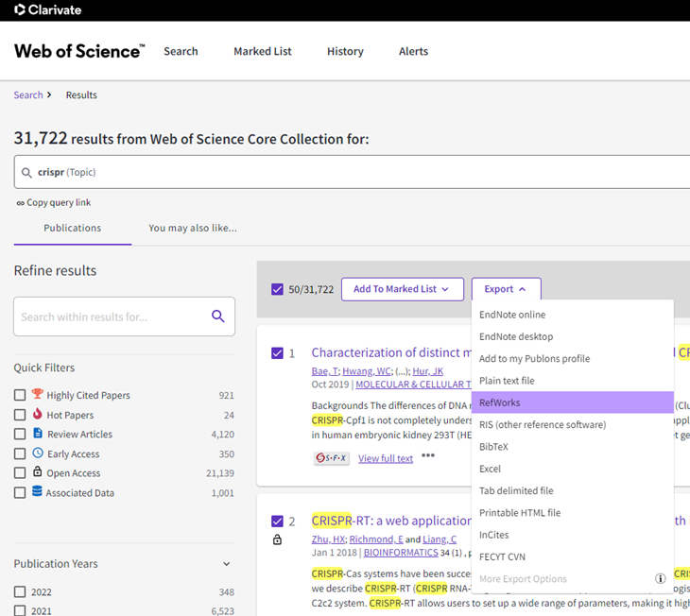Check the Associated Data filter
690x616 pixels.
20,492
